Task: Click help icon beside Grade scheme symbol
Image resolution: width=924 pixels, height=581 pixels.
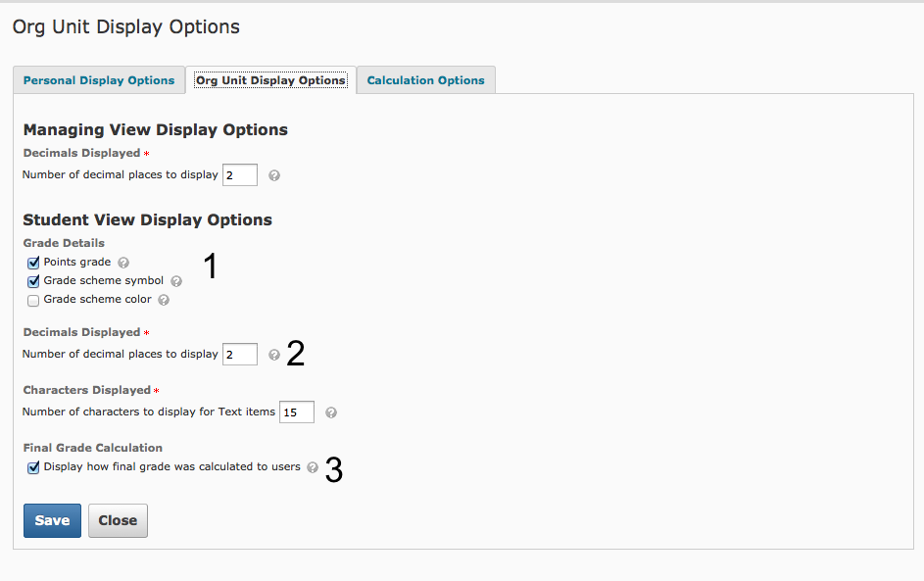Action: tap(176, 281)
